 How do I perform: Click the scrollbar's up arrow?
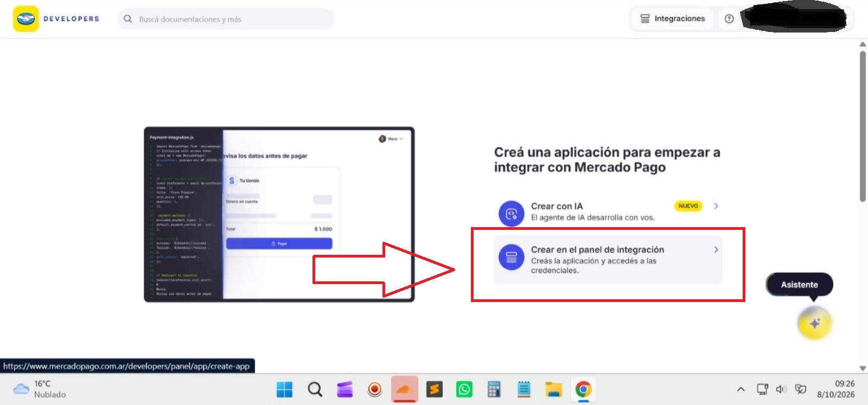coord(863,44)
